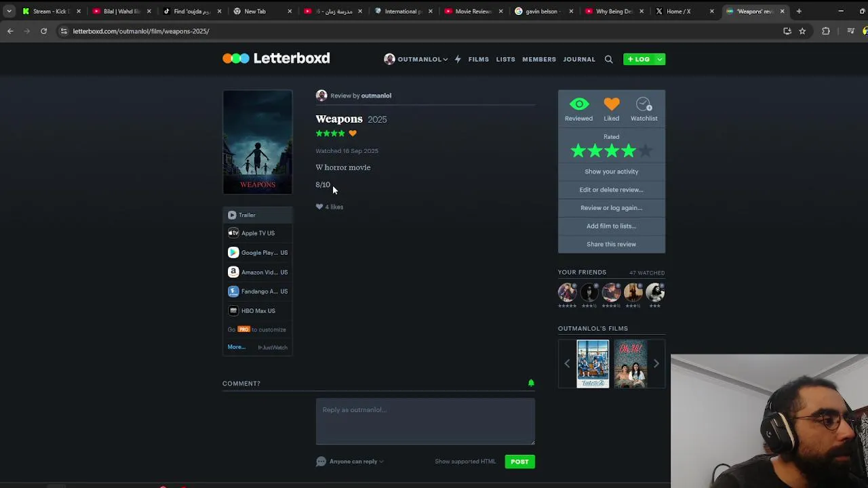This screenshot has height=488, width=868.
Task: Open the third friend's avatar
Action: tap(611, 292)
